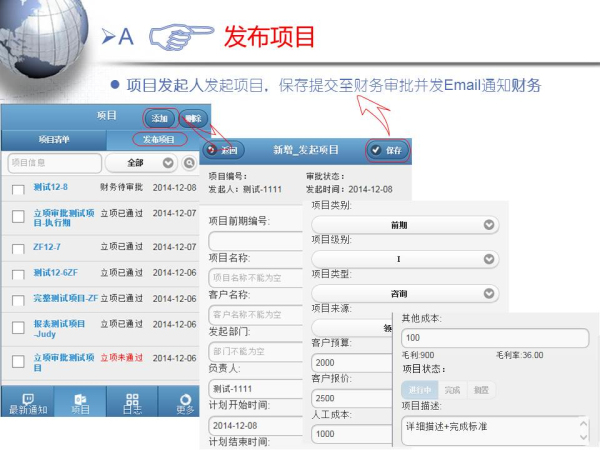Image resolution: width=600 pixels, height=450 pixels.
Task: Open 项目类型 dropdown showing 咨询
Action: tap(404, 294)
